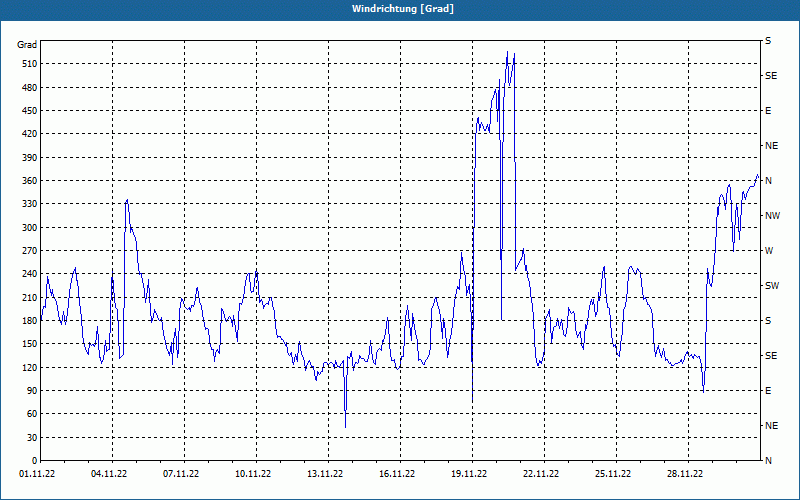Select the 0 value on the left axis
This screenshot has height=500, width=800.
35,460
